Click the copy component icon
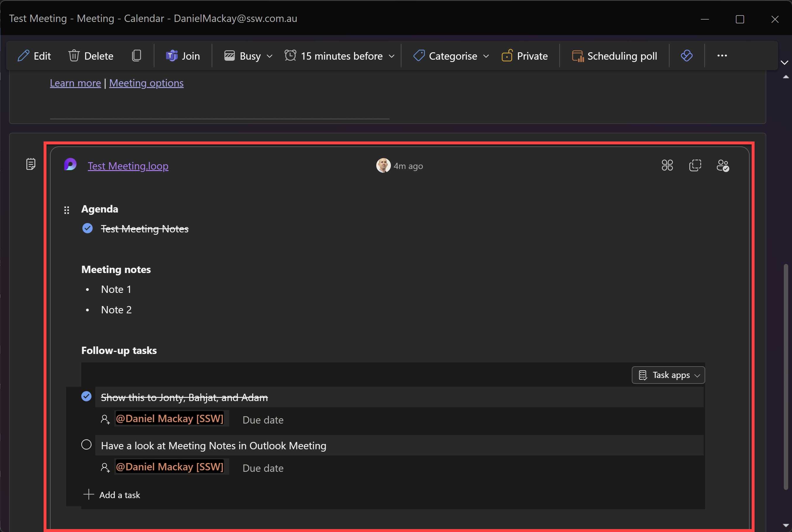Image resolution: width=792 pixels, height=532 pixels. pyautogui.click(x=695, y=165)
